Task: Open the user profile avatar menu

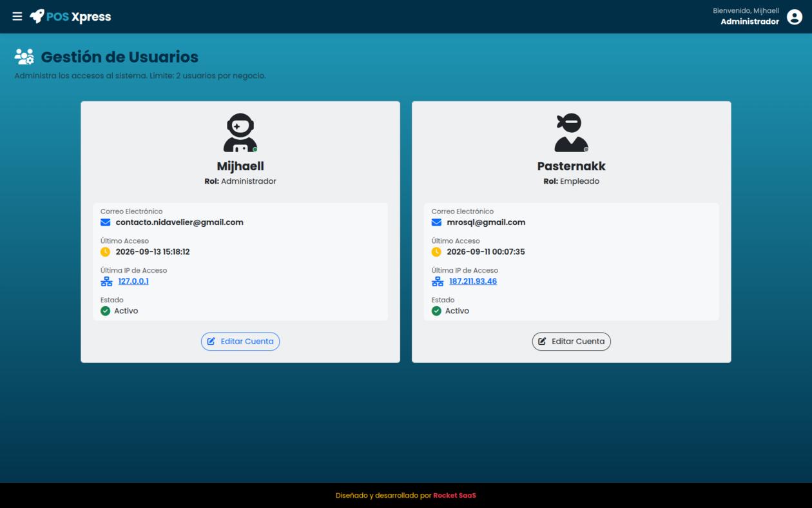Action: pyautogui.click(x=795, y=17)
